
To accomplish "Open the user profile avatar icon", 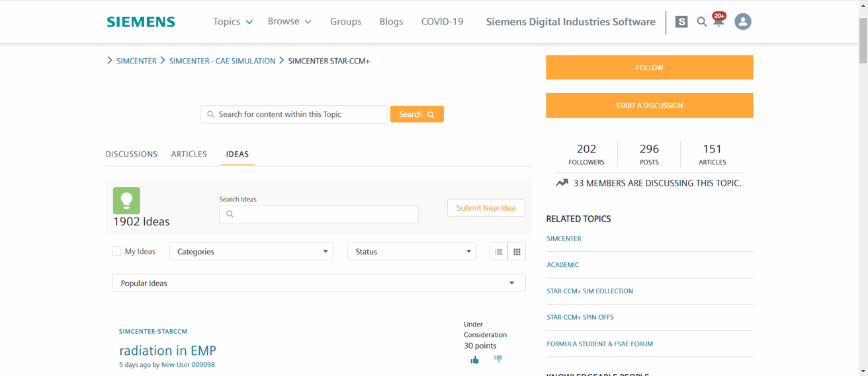I will [x=743, y=22].
